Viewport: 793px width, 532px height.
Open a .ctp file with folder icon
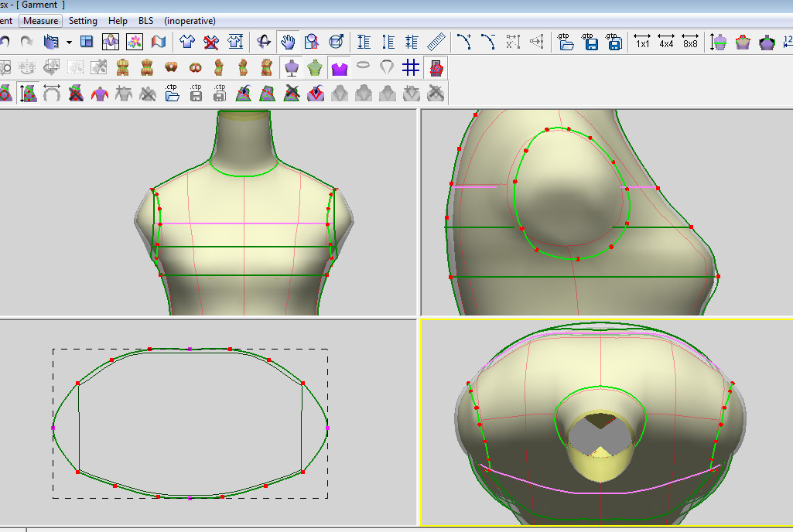172,94
